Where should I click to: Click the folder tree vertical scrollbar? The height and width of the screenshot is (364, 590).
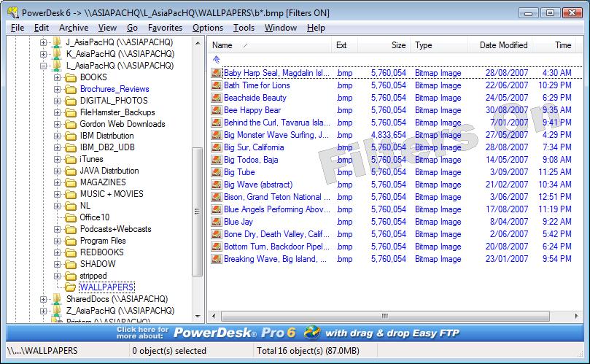coord(197,212)
